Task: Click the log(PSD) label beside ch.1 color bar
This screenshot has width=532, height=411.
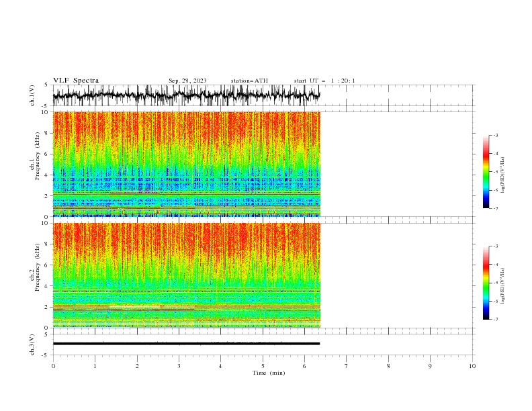Action: [503, 175]
